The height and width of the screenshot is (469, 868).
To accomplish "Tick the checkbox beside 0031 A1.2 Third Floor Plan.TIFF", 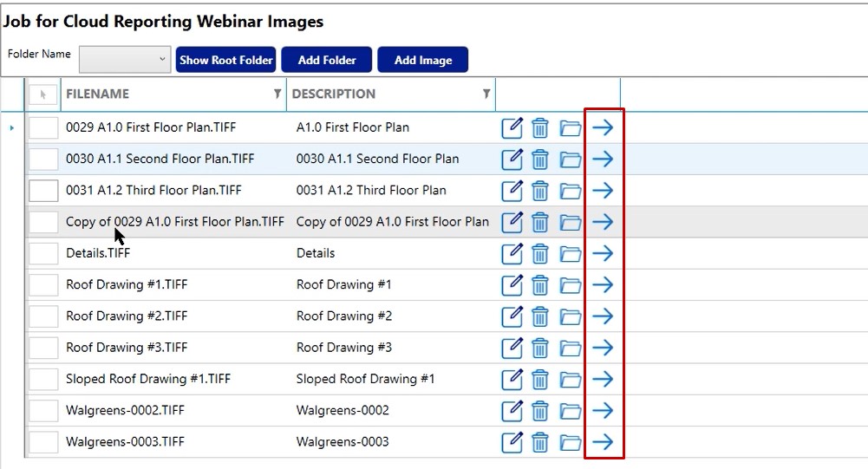I will coord(43,191).
